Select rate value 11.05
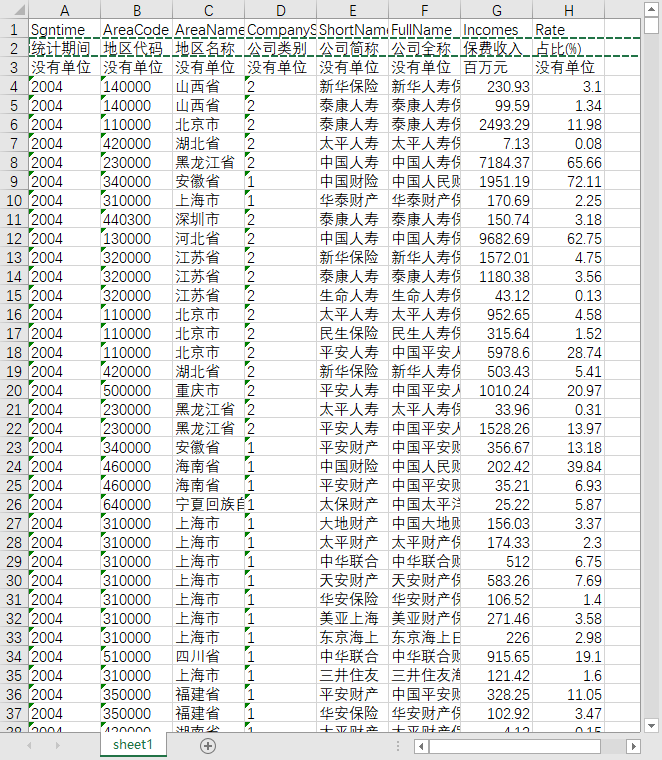 pyautogui.click(x=568, y=695)
